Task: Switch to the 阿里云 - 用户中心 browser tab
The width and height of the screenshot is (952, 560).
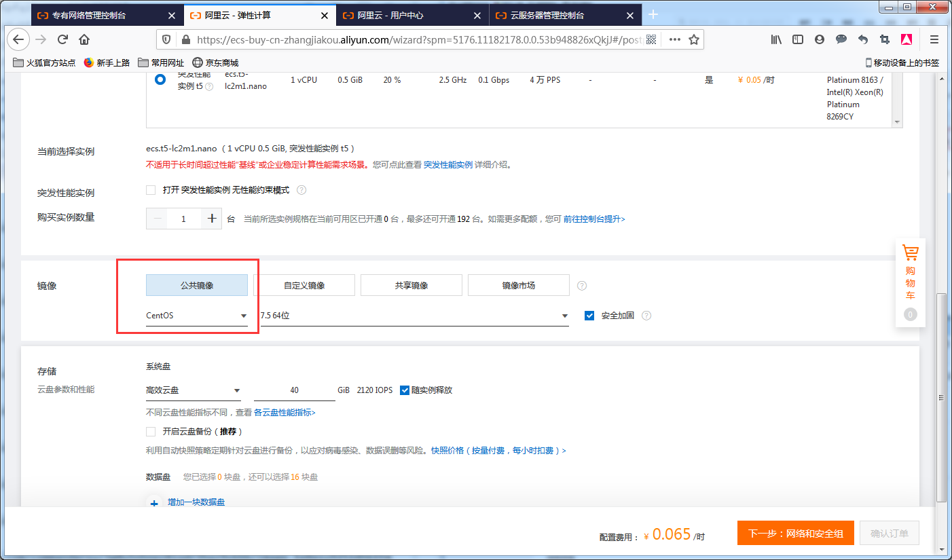Action: pos(390,14)
